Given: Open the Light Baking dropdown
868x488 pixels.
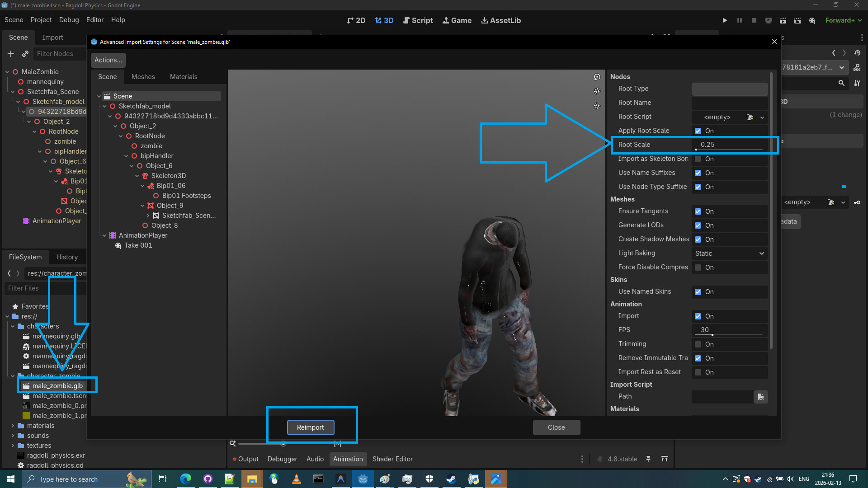Looking at the screenshot, I should click(729, 253).
